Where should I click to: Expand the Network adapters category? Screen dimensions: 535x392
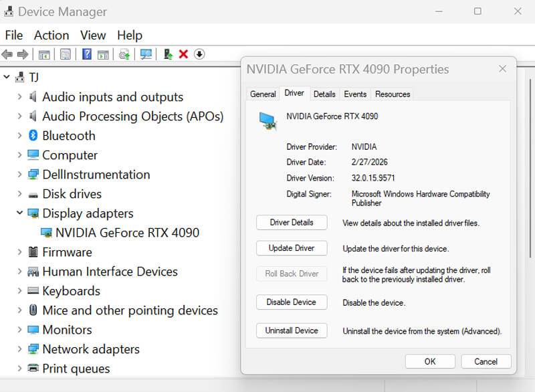tap(19, 349)
